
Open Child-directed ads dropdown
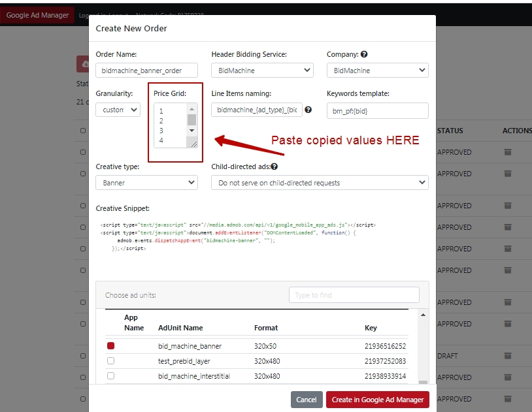point(320,183)
